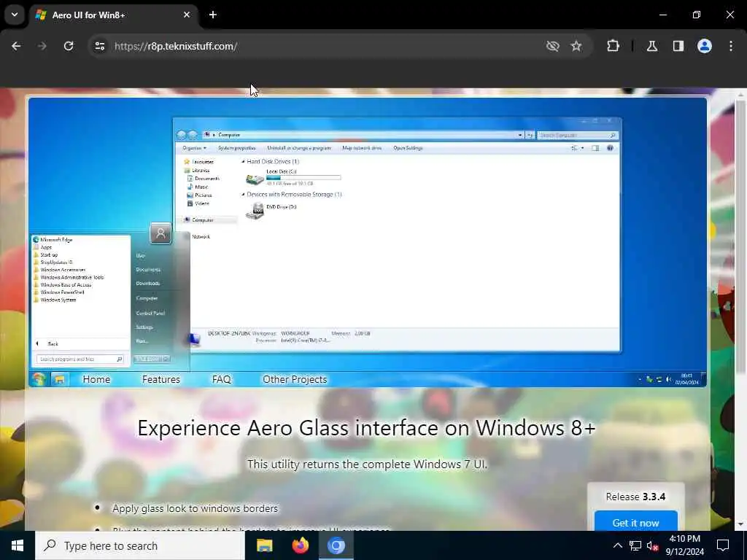Screen dimensions: 747x560
Task: Open Chrome Labs flask icon
Action: (652, 46)
